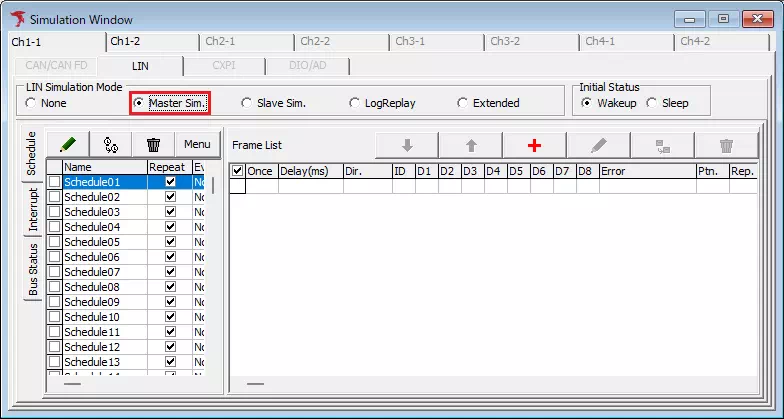Image resolution: width=784 pixels, height=419 pixels.
Task: Select the LogReplay simulation mode
Action: pos(355,103)
